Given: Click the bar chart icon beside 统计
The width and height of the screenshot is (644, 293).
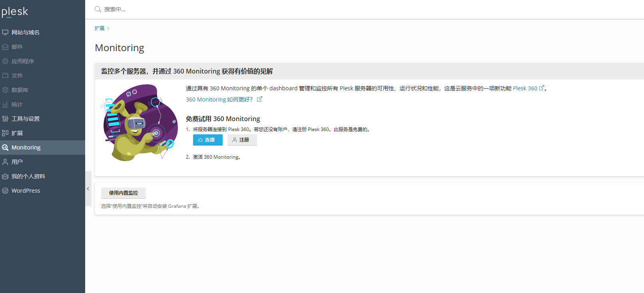Looking at the screenshot, I should tap(5, 104).
